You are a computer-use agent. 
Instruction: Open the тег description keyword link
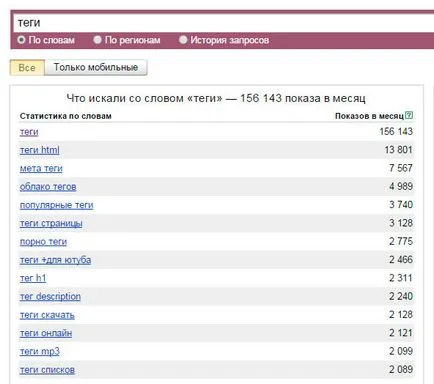[x=50, y=296]
